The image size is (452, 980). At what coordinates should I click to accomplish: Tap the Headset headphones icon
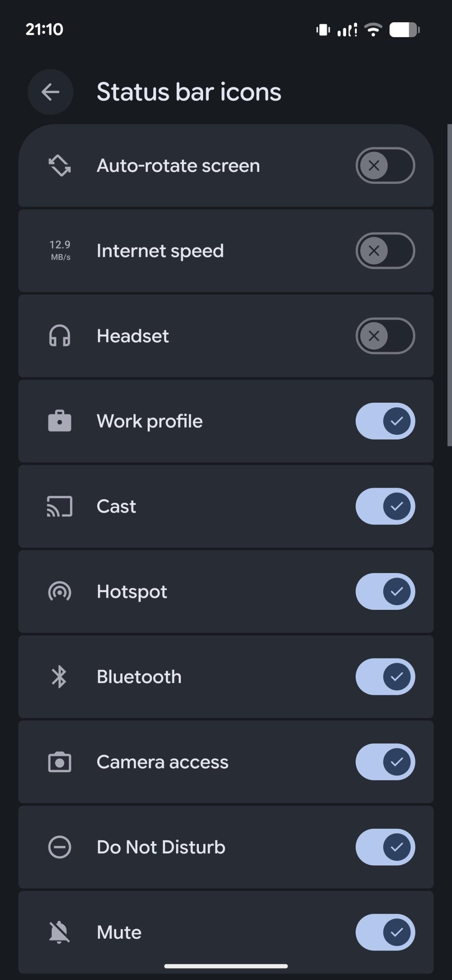point(60,336)
